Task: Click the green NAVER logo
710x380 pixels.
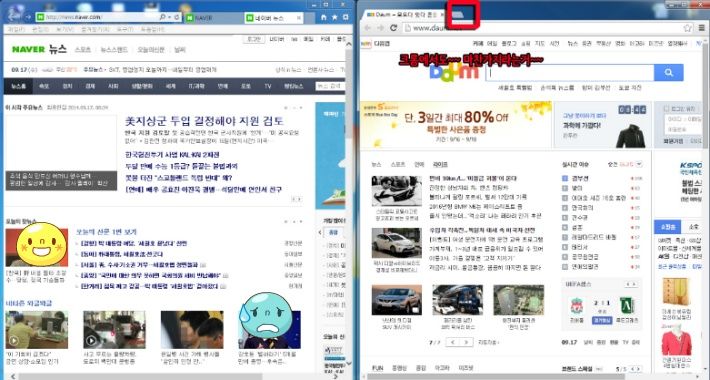Action: coord(28,49)
